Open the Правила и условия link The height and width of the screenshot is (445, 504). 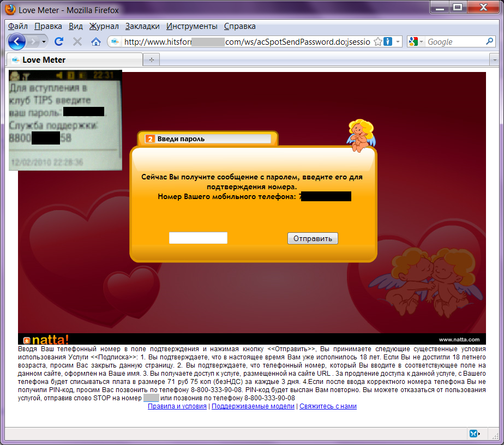pyautogui.click(x=176, y=406)
